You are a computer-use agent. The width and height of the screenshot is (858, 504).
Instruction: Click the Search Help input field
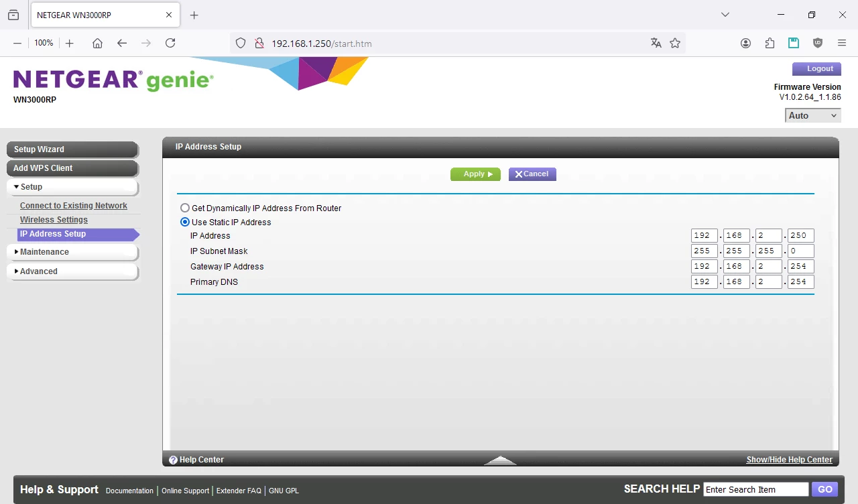(756, 489)
